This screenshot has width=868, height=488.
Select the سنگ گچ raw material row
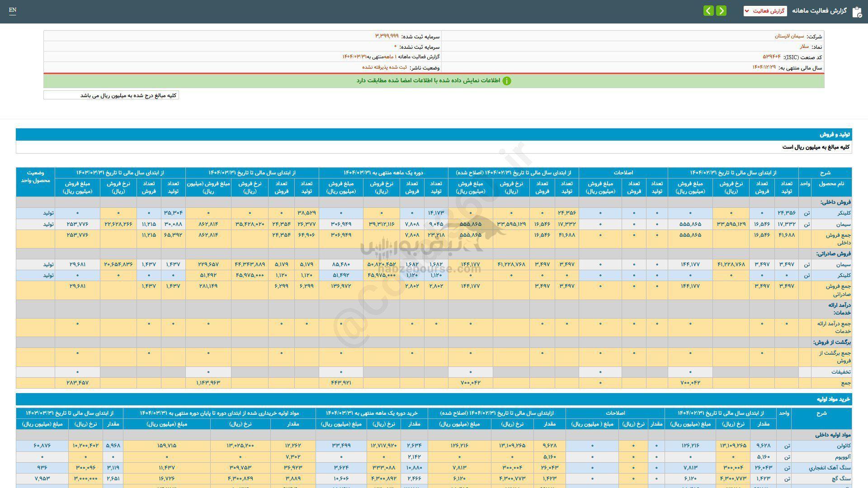842,478
